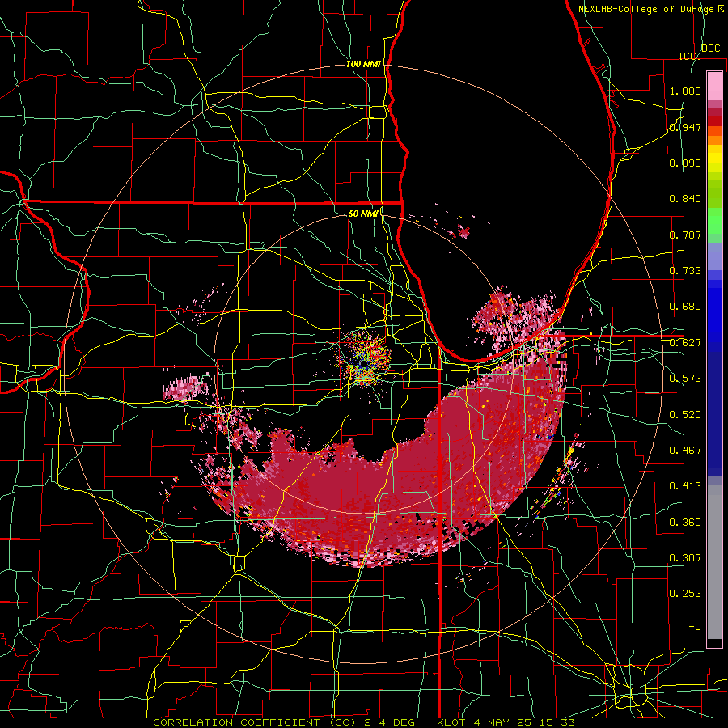Image resolution: width=728 pixels, height=728 pixels.
Task: Select the 0.253 scale value
Action: pyautogui.click(x=685, y=594)
